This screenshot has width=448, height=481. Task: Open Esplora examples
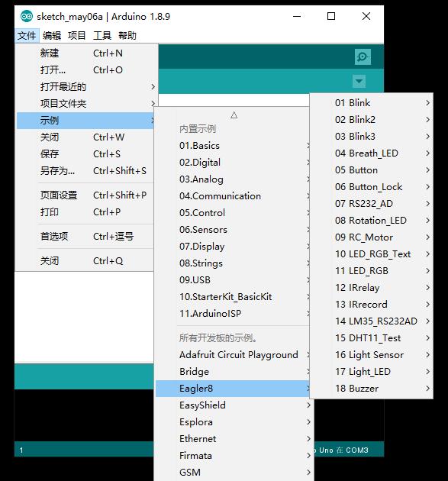point(233,422)
